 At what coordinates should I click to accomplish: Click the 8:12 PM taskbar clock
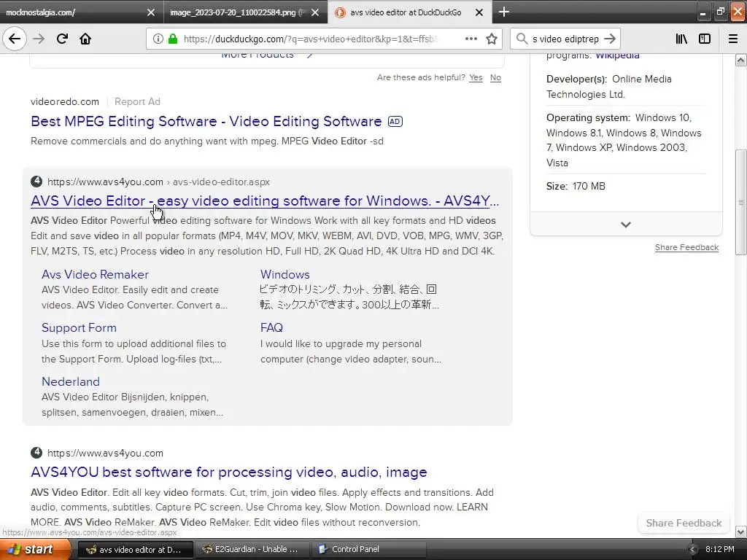click(720, 550)
